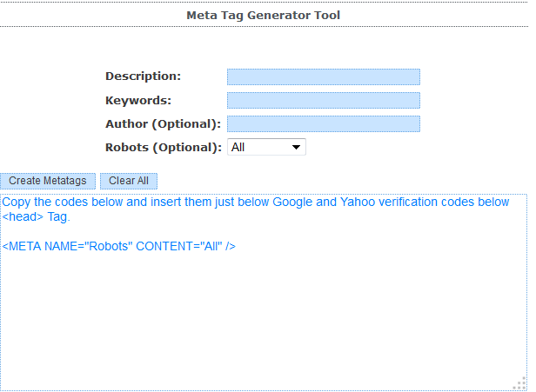Focus the Keywords text box

323,101
